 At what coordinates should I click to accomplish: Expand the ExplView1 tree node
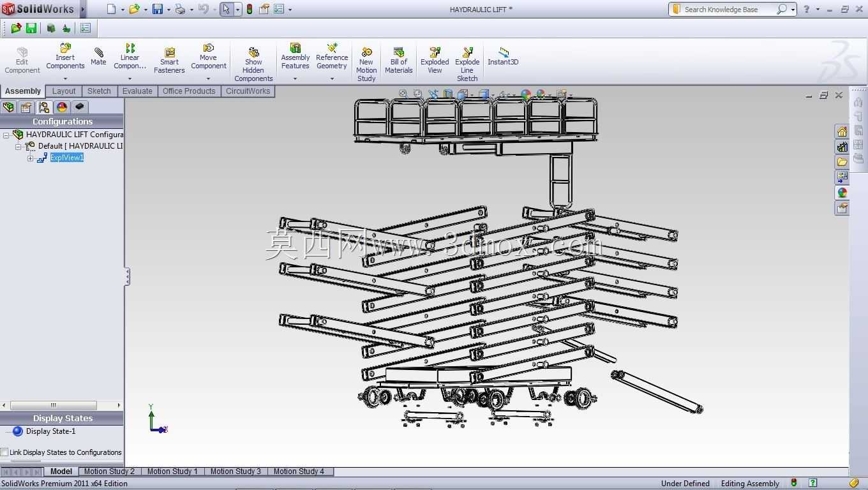(x=30, y=158)
